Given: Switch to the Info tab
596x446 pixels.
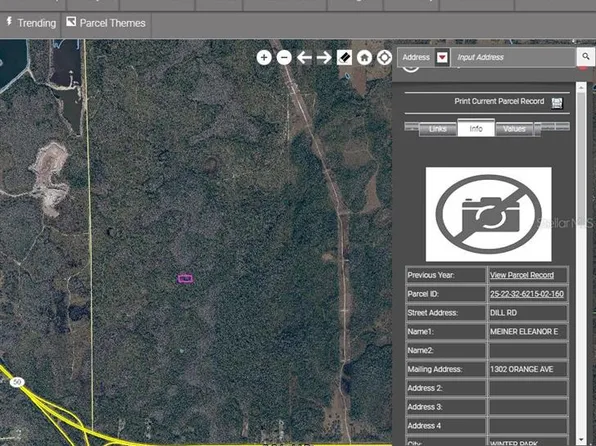Looking at the screenshot, I should point(476,128).
